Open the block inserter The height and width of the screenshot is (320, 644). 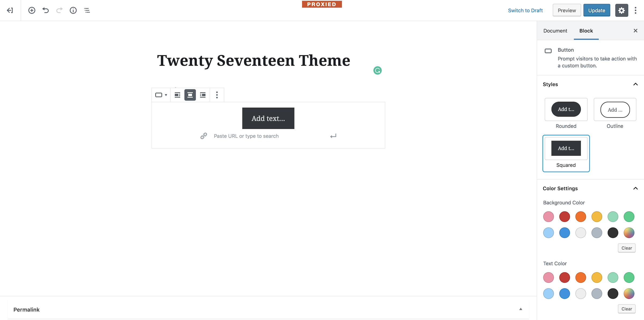[31, 10]
